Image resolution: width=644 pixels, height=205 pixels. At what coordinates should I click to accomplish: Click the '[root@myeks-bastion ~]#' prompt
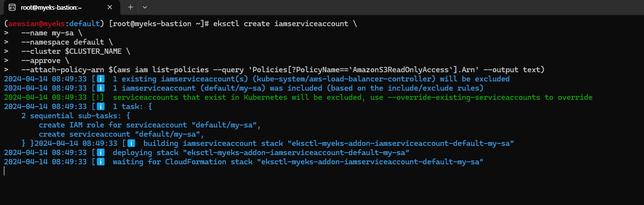[x=159, y=23]
